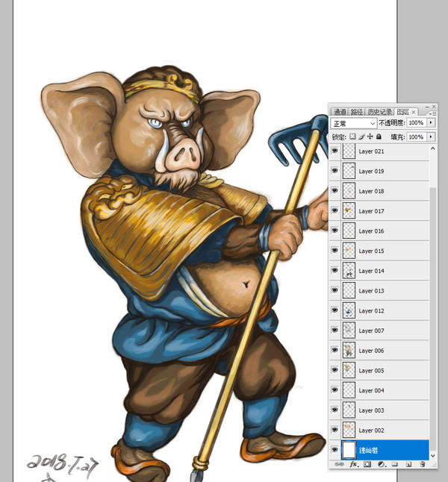Click the 填充 100% value field

tap(417, 137)
